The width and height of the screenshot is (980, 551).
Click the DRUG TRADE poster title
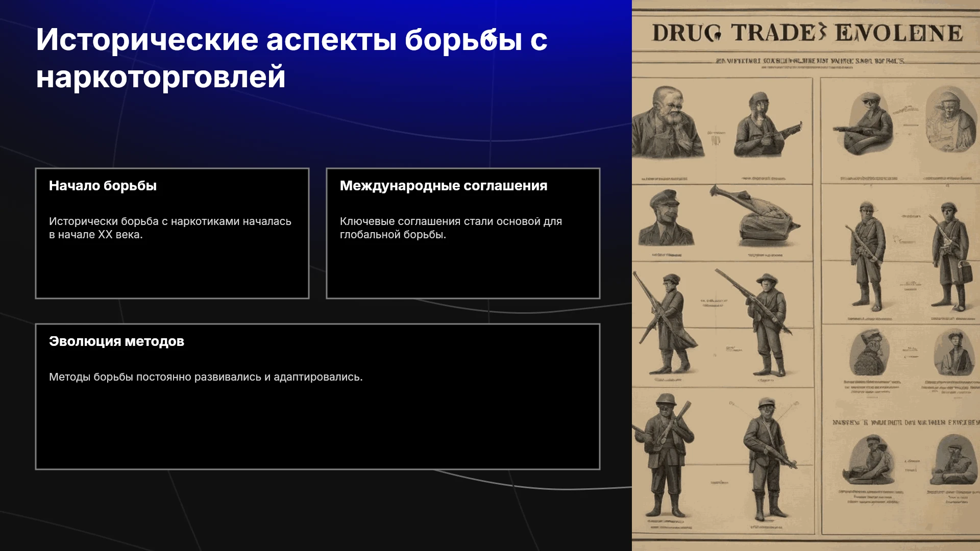806,33
